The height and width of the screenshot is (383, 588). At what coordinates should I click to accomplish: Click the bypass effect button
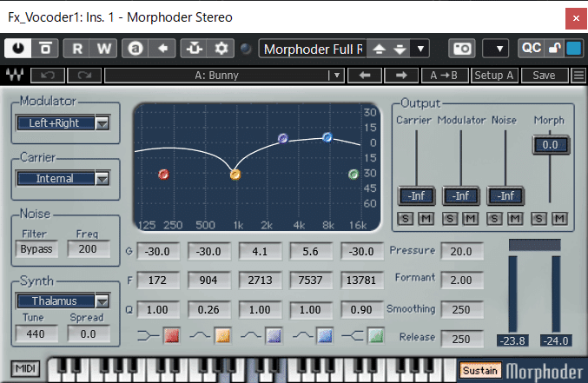click(45, 49)
